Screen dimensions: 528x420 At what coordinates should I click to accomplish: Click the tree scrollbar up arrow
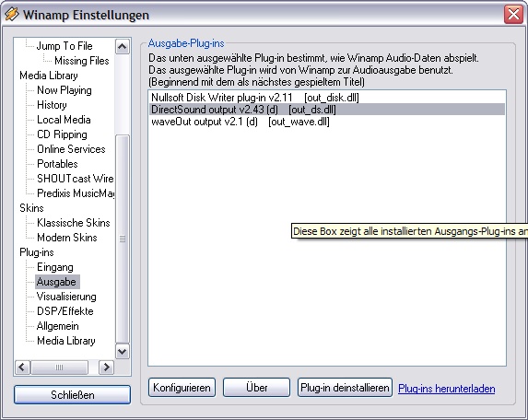click(x=123, y=46)
